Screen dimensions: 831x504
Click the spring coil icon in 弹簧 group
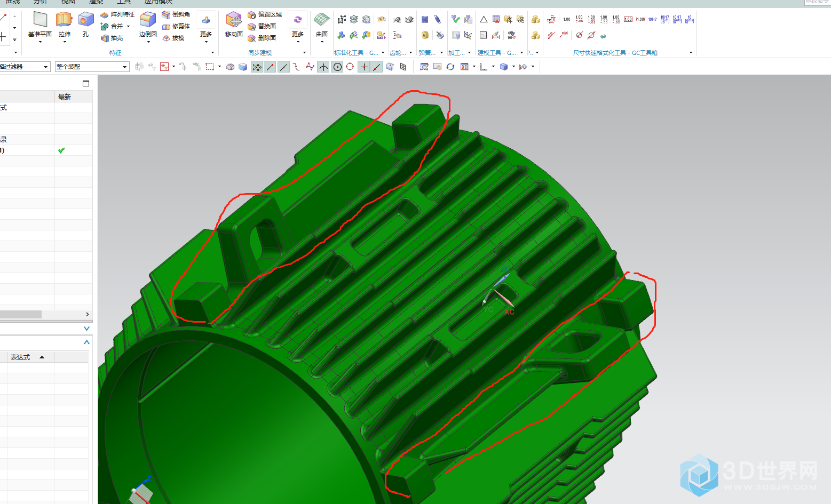425,20
